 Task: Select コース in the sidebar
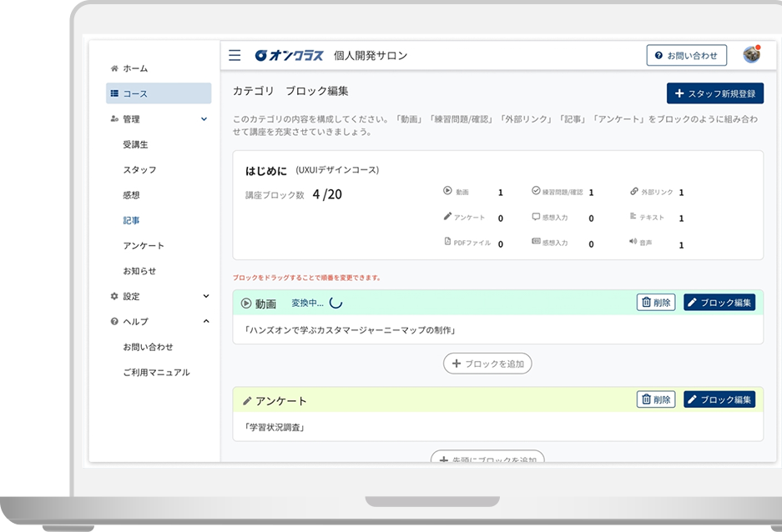(159, 93)
